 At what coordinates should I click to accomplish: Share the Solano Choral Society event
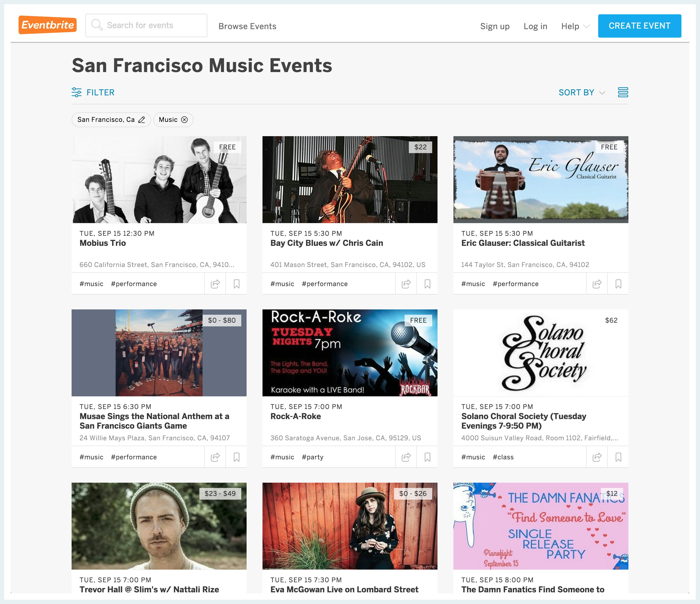(597, 457)
